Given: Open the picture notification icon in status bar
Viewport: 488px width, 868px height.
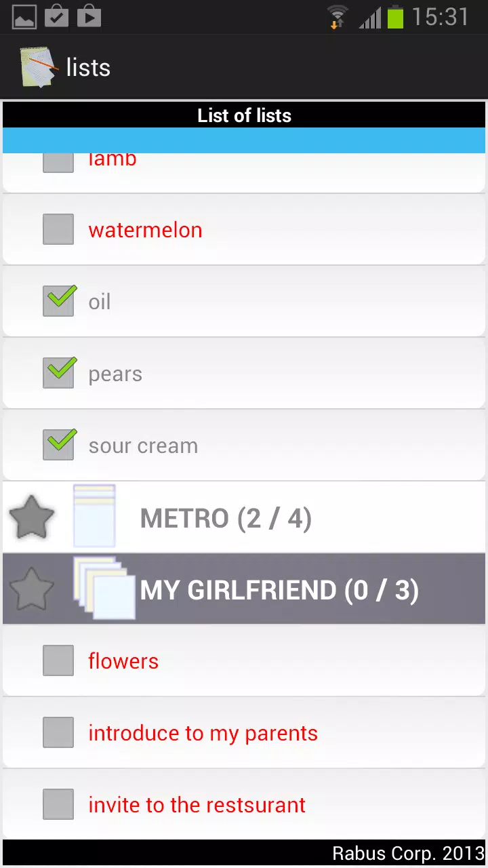Looking at the screenshot, I should pos(24,17).
